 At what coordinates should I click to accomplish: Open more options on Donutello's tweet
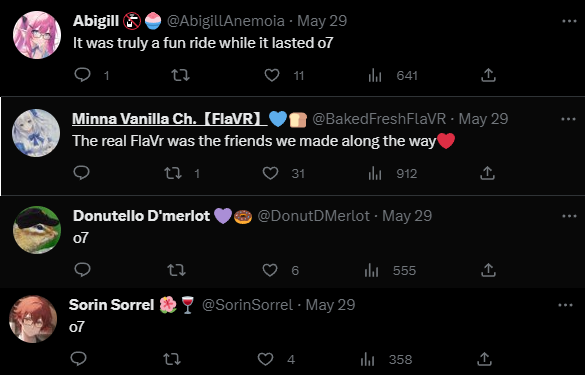point(569,216)
